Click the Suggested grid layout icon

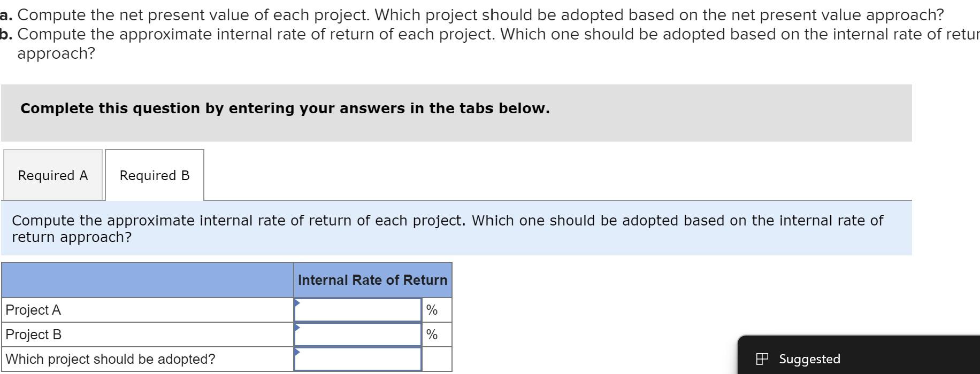[x=763, y=359]
